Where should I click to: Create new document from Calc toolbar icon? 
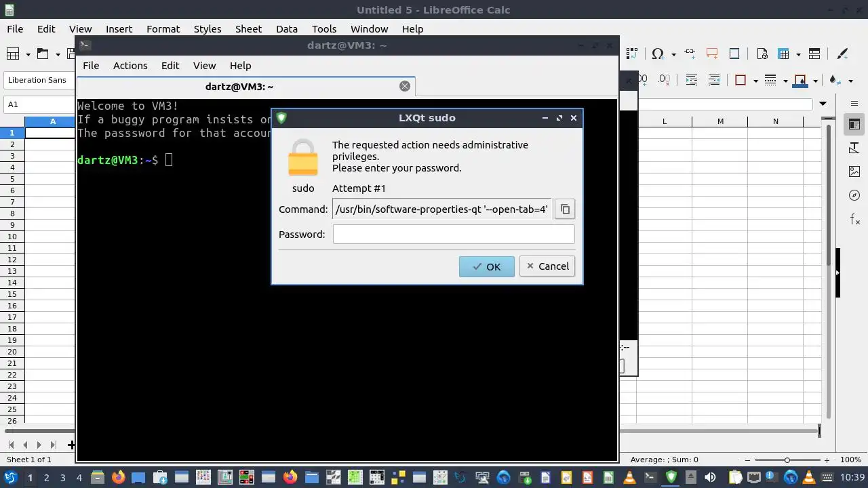point(12,54)
